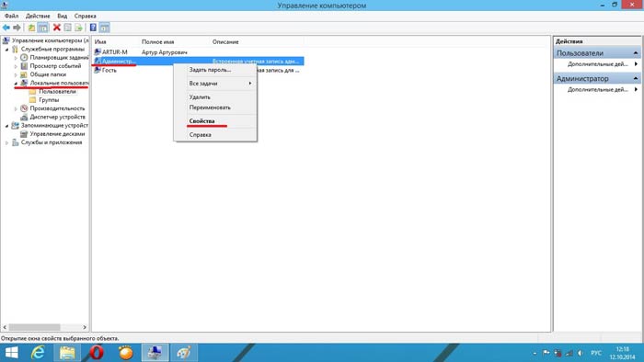This screenshot has width=644, height=362.
Task: Click the Планировщик заданий clock icon
Action: (x=24, y=57)
